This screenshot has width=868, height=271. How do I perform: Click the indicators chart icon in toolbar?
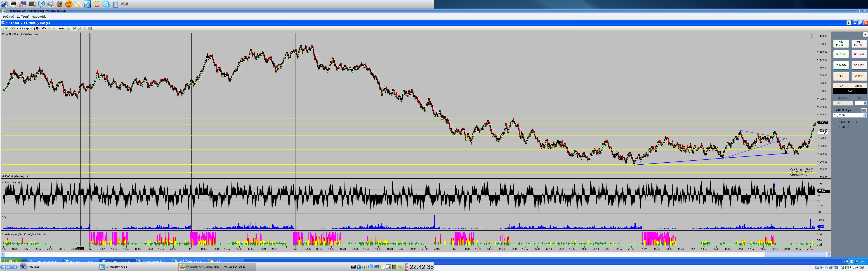pos(80,28)
